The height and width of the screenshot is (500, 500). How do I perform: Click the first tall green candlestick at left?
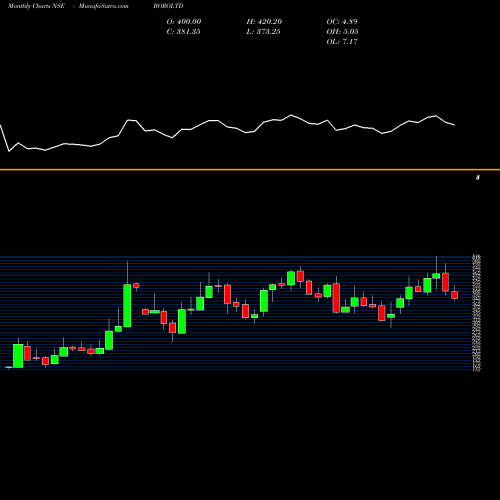[18, 356]
